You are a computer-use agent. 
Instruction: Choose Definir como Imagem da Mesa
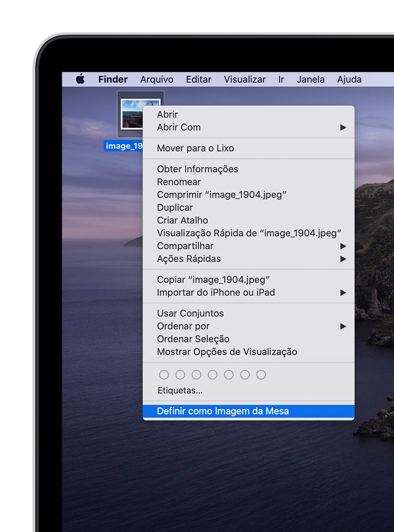click(x=223, y=411)
